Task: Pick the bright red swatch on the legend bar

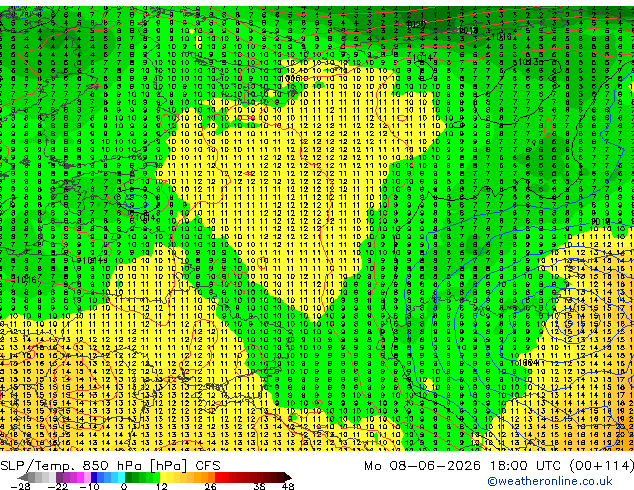Action: pos(218,477)
